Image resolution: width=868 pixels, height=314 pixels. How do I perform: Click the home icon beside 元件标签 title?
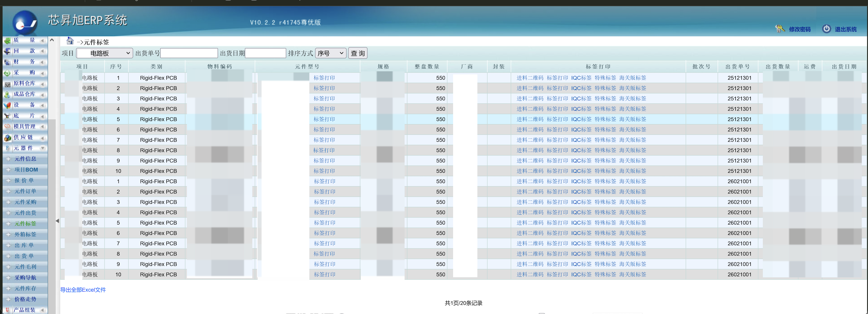pyautogui.click(x=70, y=40)
